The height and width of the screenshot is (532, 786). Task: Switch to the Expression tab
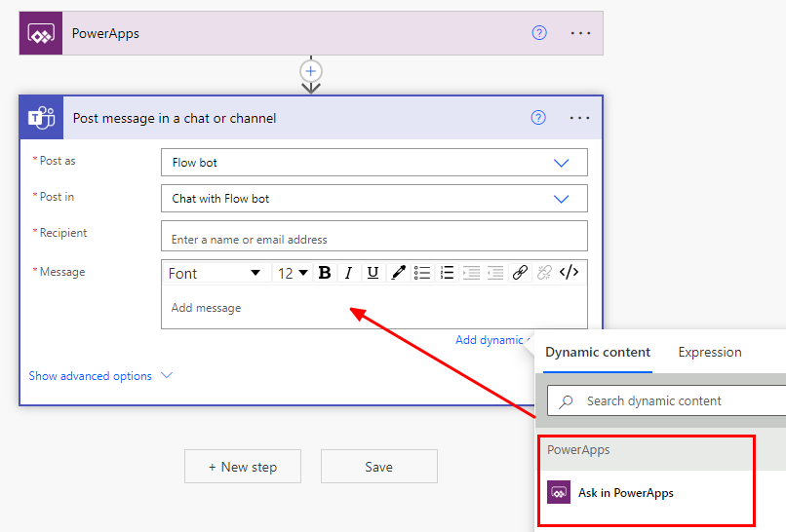coord(710,352)
